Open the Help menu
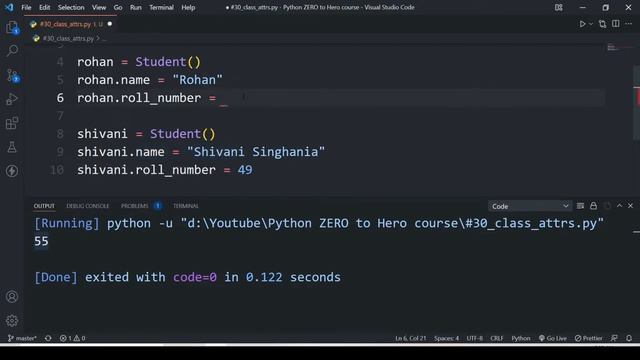The image size is (640, 360). point(188,7)
